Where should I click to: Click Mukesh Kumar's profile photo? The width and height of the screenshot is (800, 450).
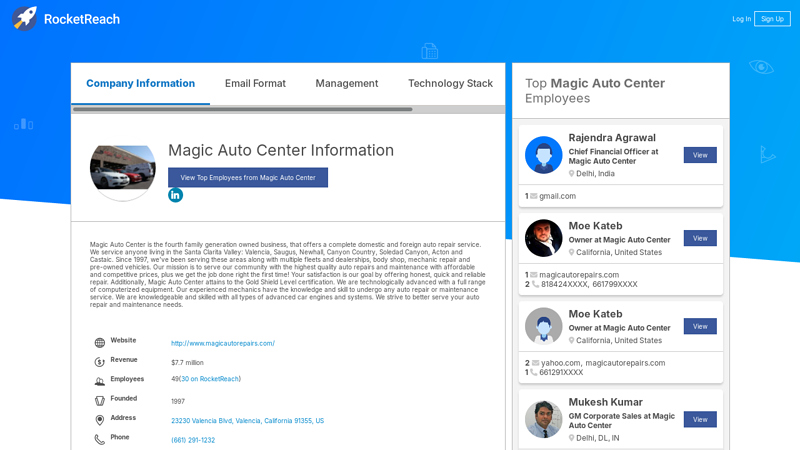tap(543, 419)
